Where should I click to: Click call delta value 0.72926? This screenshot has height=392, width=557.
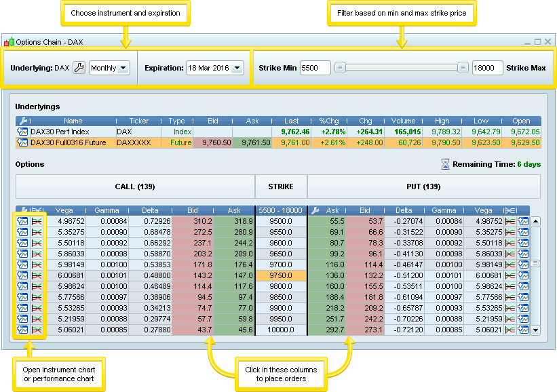coord(150,221)
